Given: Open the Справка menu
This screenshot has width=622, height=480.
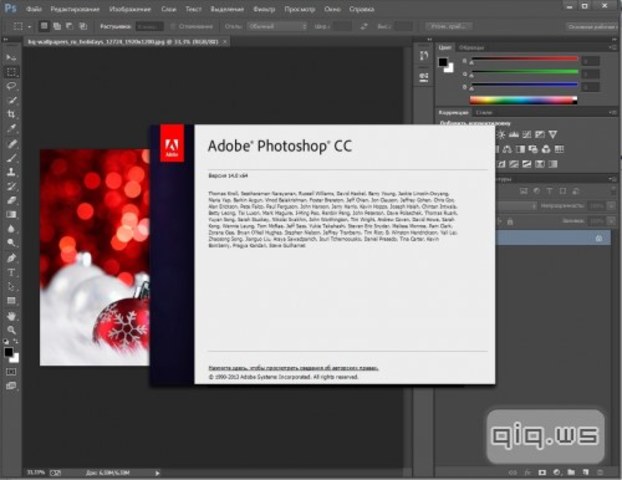Looking at the screenshot, I should [361, 9].
